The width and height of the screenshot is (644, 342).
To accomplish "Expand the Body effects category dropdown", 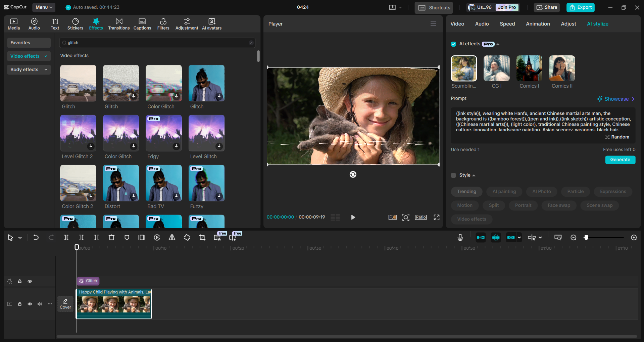I will pyautogui.click(x=46, y=70).
